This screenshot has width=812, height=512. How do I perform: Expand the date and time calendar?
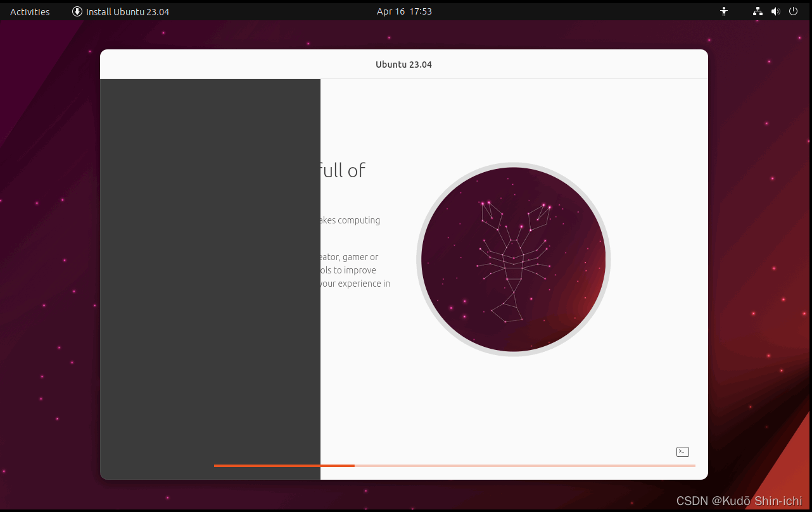click(404, 11)
